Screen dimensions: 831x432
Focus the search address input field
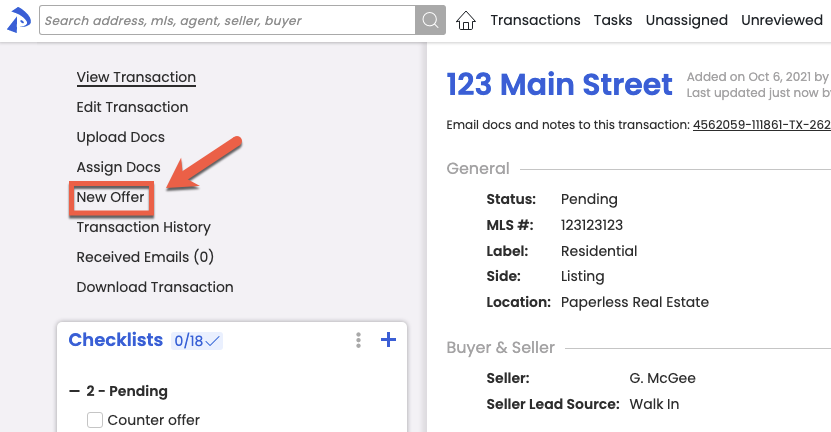[227, 20]
